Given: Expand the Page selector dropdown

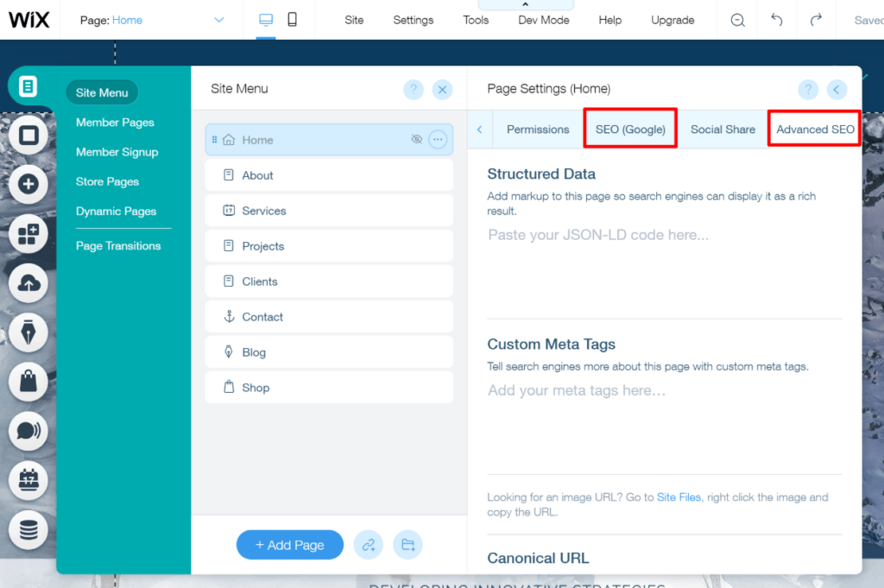Looking at the screenshot, I should click(218, 21).
